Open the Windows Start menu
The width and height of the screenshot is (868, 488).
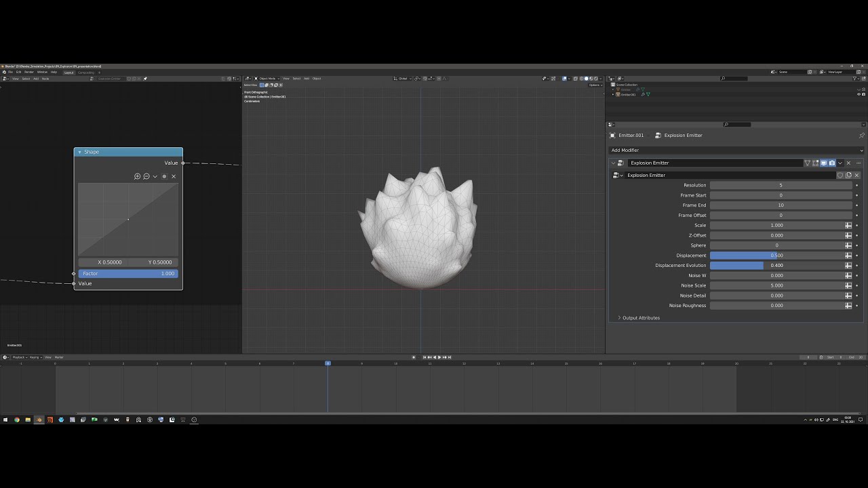(x=5, y=420)
